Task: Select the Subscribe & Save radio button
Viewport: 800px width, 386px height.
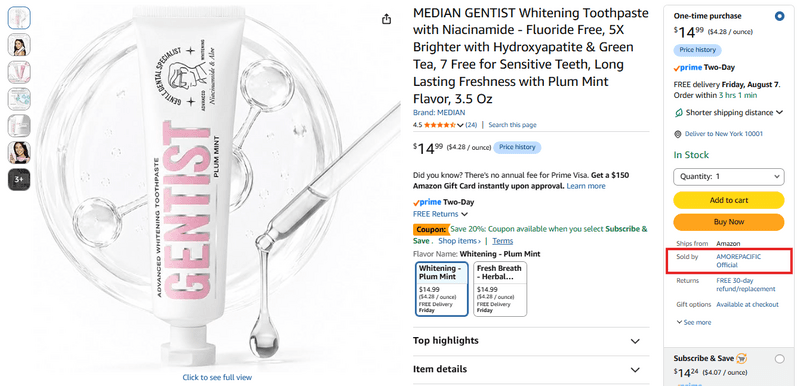Action: coord(779,359)
